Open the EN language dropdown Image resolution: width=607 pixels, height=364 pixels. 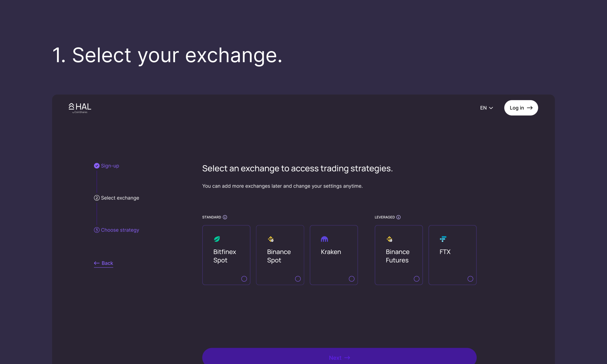[x=486, y=108]
